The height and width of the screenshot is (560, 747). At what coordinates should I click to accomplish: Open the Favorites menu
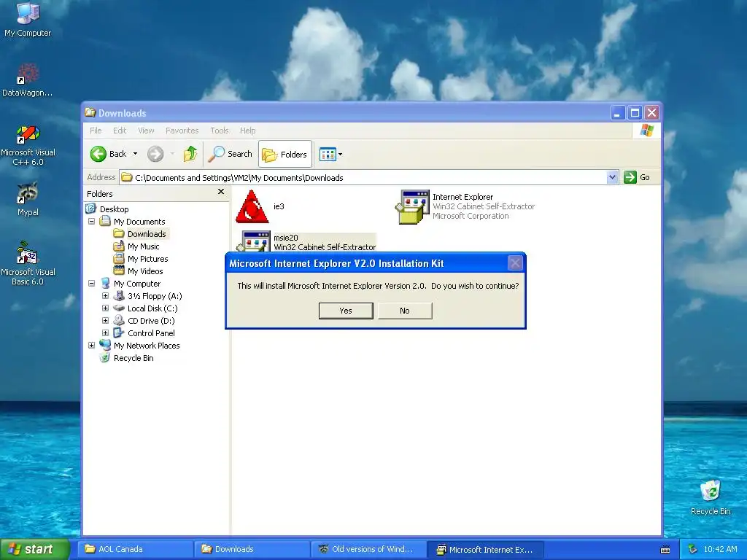coord(182,131)
